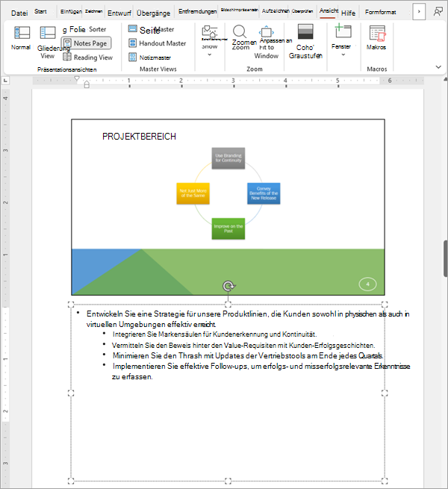This screenshot has height=489, width=448.
Task: Open the Gliederung (Outline) view
Action: point(48,43)
